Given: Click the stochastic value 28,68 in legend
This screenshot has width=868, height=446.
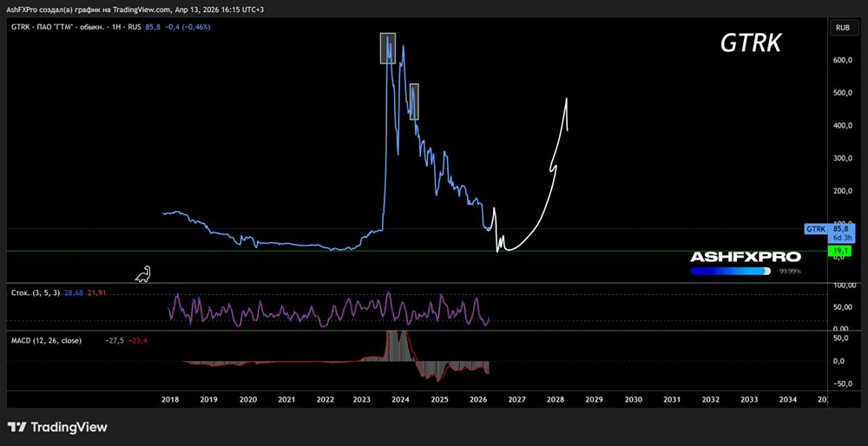Looking at the screenshot, I should click(x=73, y=292).
